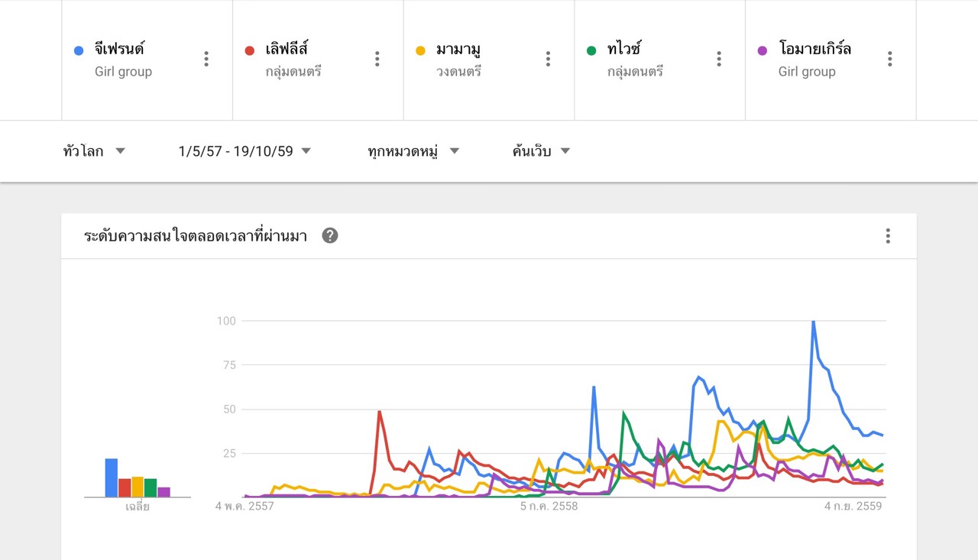
Task: Click the red เลิฟลีส์ spike on graph
Action: [x=380, y=413]
